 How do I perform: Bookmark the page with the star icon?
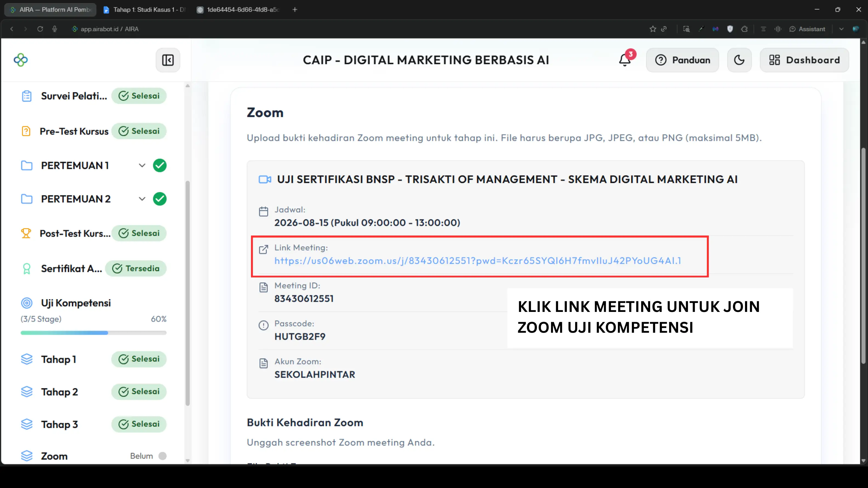(653, 29)
